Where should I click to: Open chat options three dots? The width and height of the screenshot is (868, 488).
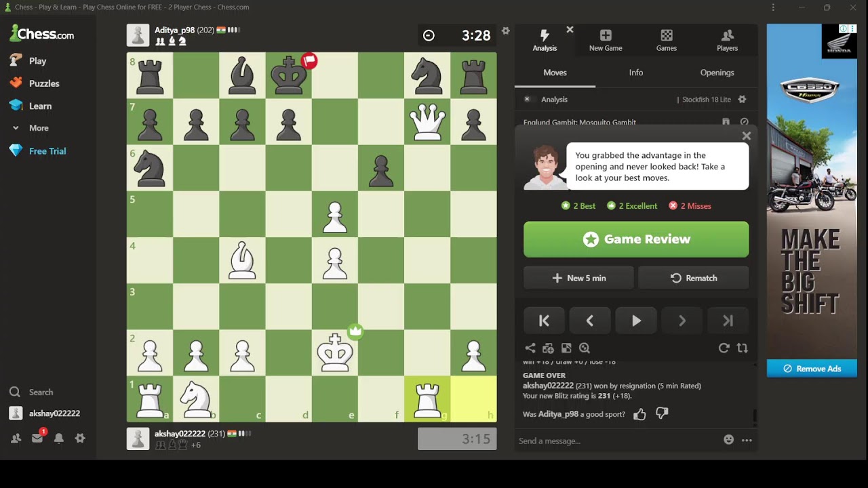(x=747, y=440)
